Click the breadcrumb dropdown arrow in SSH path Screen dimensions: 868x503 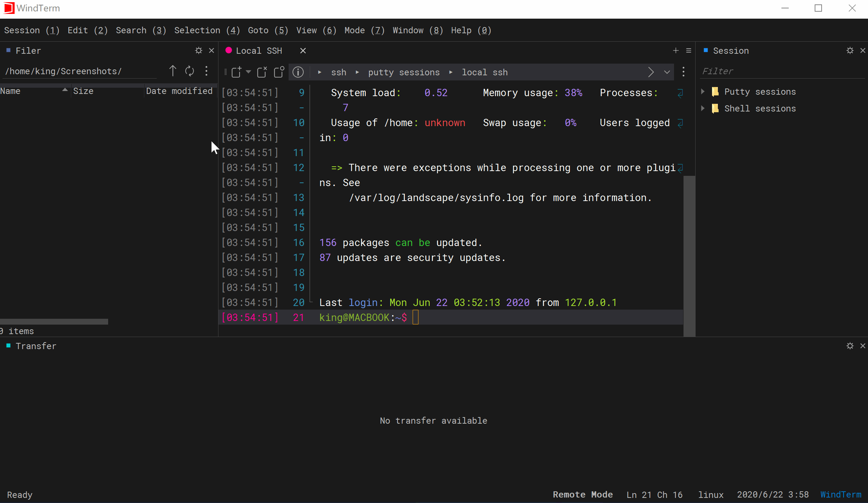[x=666, y=72]
